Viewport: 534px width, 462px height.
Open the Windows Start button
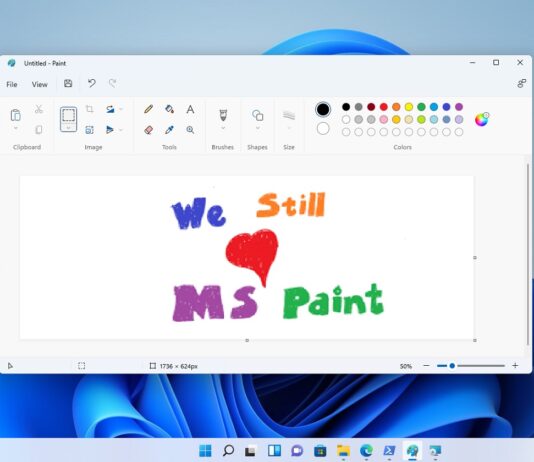[x=205, y=450]
